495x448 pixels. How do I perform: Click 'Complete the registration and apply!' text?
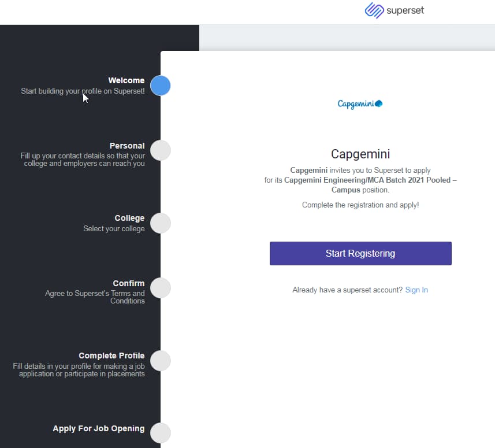click(x=360, y=205)
